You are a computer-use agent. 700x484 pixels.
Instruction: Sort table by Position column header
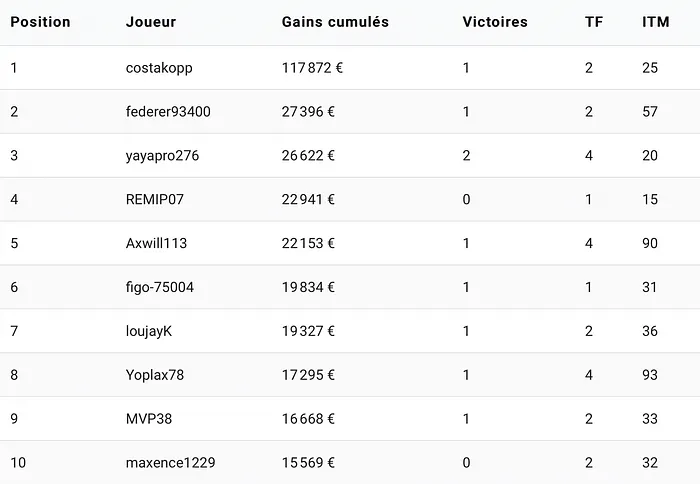(x=40, y=22)
